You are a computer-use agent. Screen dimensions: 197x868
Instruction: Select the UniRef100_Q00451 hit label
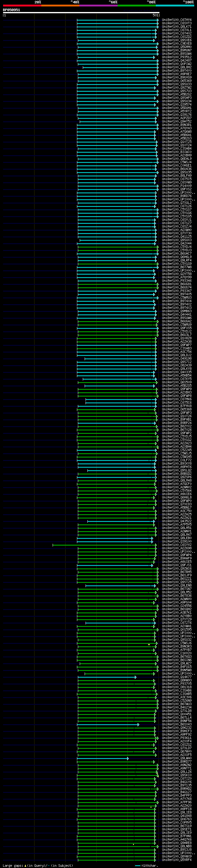click(x=176, y=714)
